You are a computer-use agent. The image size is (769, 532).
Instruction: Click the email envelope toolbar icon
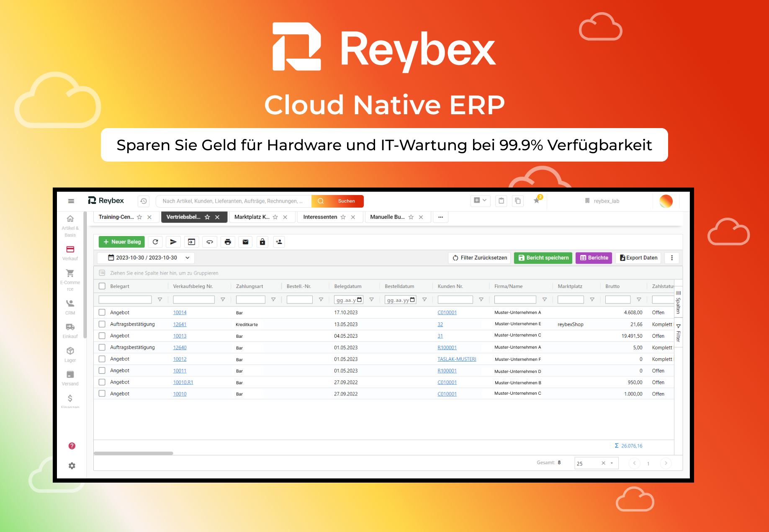click(246, 242)
